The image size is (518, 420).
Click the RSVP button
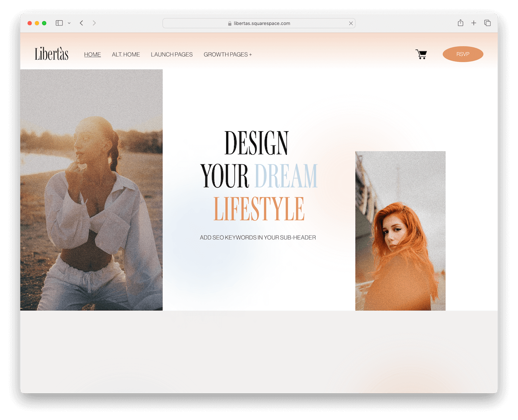coord(463,54)
